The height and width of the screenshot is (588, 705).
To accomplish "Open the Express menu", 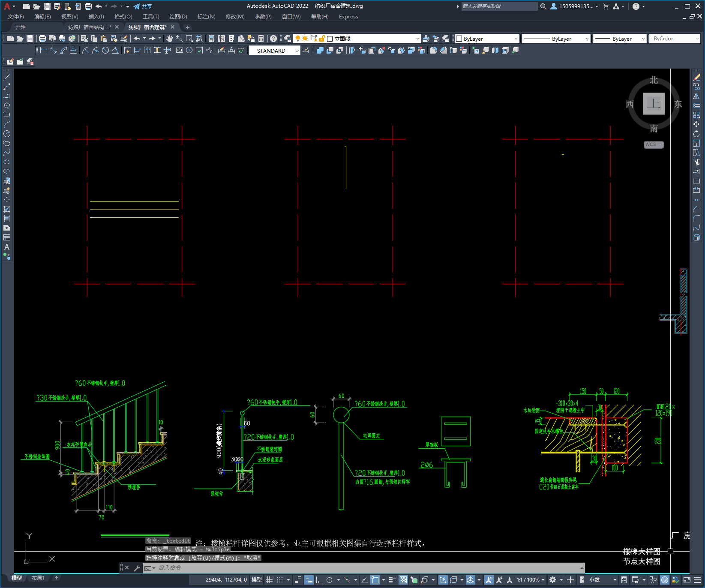I will coord(348,17).
